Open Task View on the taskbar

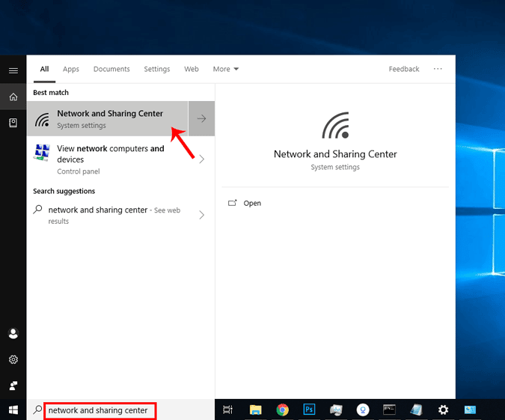[227, 410]
